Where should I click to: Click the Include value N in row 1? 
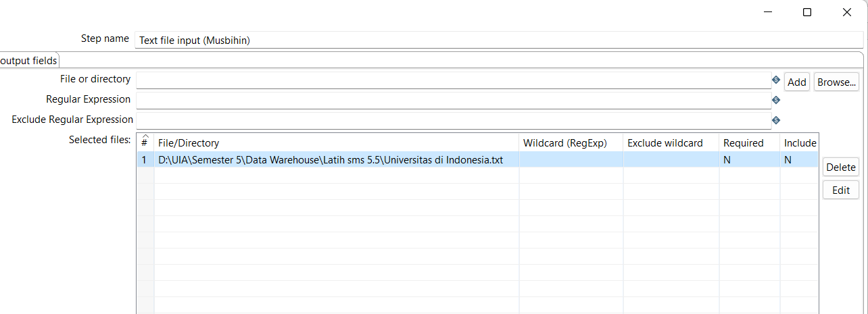(x=800, y=160)
